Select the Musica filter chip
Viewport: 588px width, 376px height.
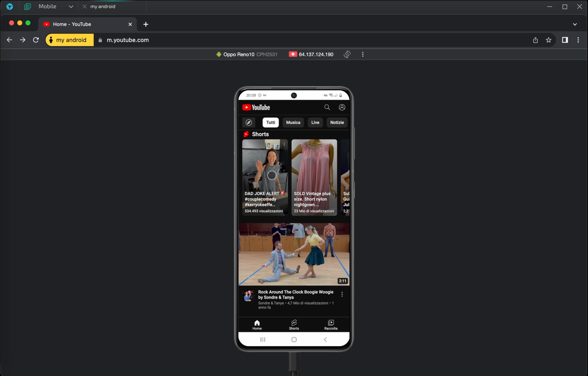(293, 123)
